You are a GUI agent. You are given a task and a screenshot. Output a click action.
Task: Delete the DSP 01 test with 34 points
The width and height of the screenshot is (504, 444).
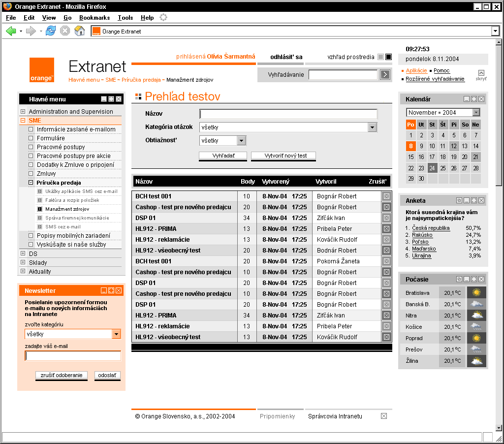(x=387, y=218)
